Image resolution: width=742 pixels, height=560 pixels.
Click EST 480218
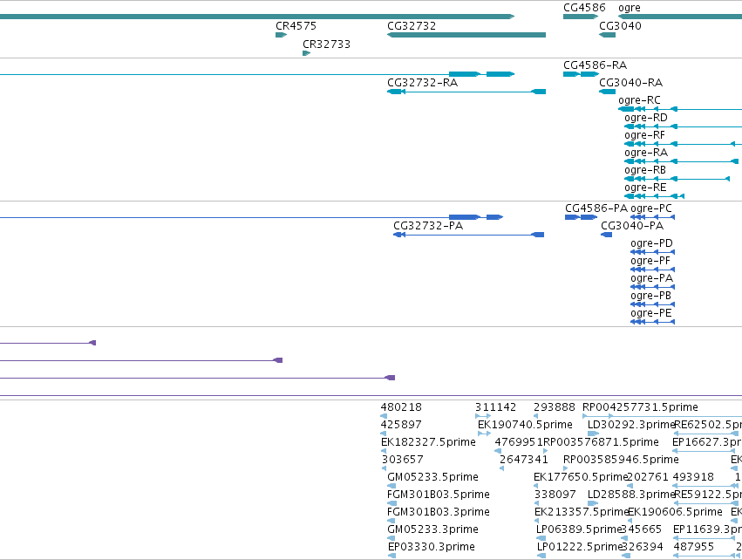[x=401, y=407]
